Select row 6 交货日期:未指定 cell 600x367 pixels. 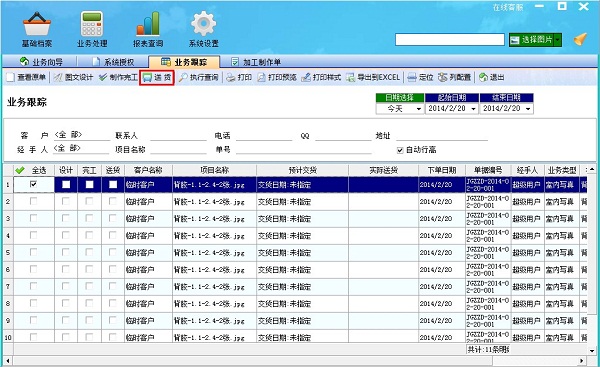[302, 270]
